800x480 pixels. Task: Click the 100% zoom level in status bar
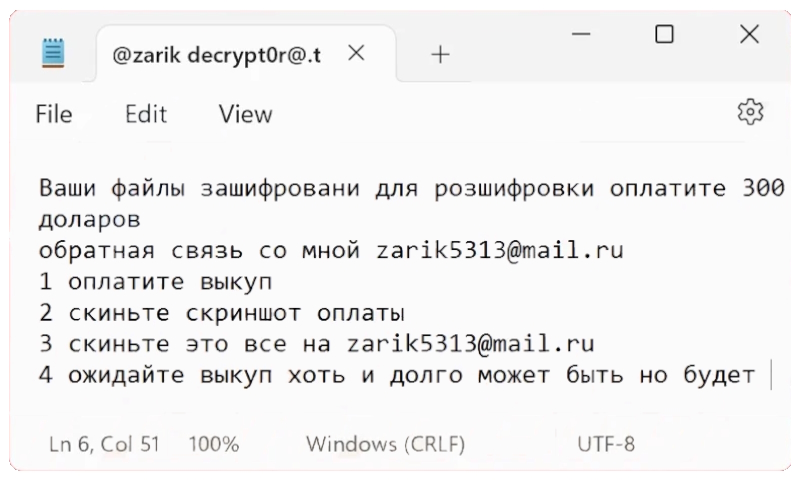[214, 443]
